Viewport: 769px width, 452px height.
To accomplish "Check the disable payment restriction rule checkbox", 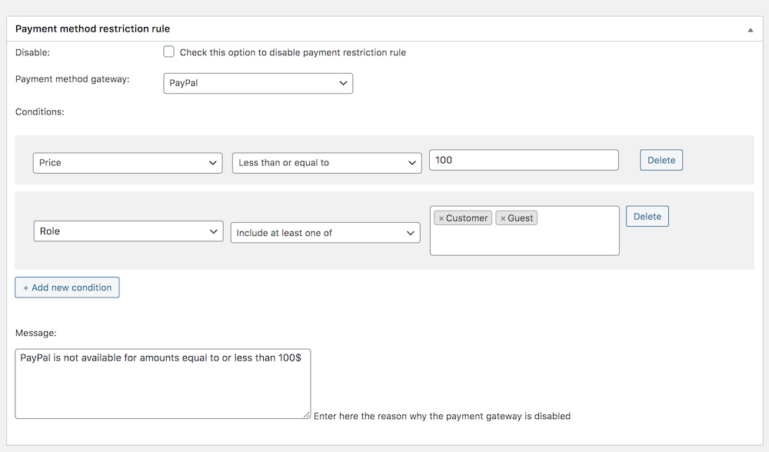I will [169, 52].
